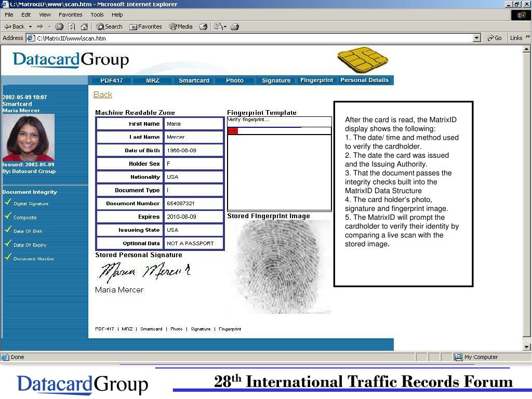The height and width of the screenshot is (399, 532).
Task: Select the Photo tab in the blue navigation bar
Action: [235, 81]
